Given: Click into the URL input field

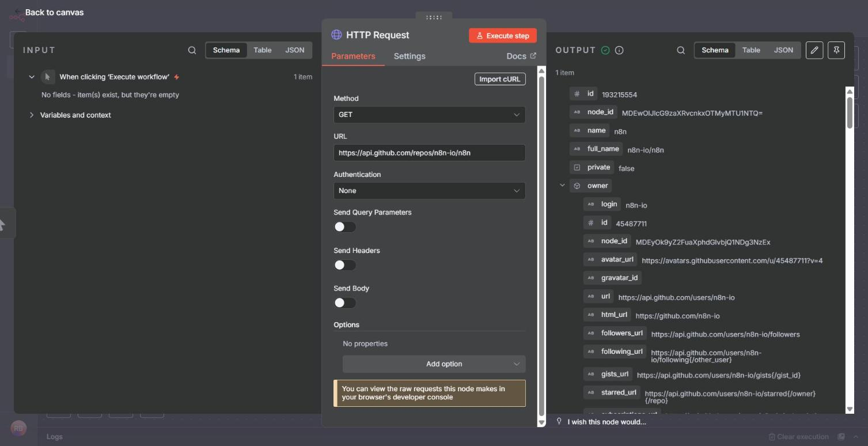Looking at the screenshot, I should [429, 153].
